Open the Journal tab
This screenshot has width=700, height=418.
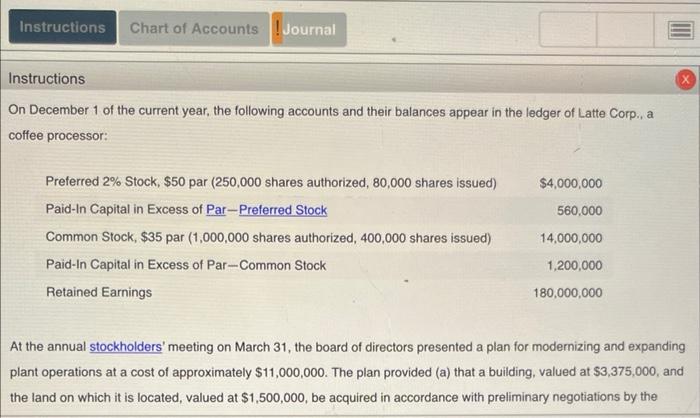(x=309, y=29)
